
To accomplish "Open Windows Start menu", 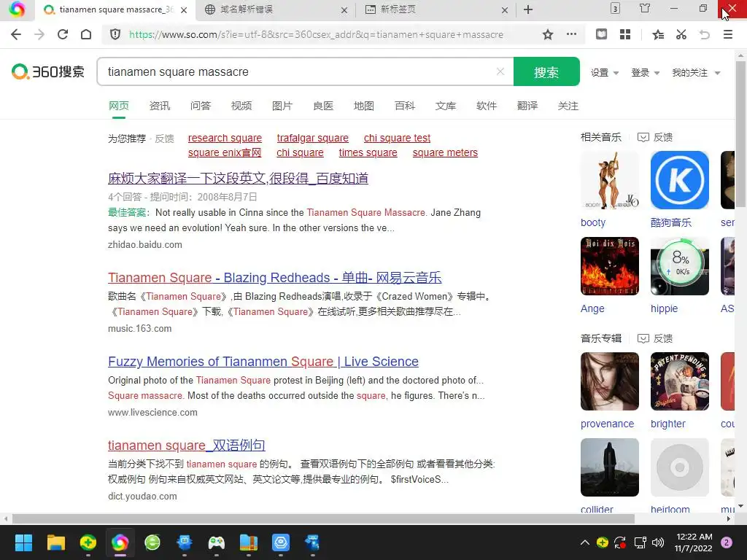I will click(x=23, y=542).
